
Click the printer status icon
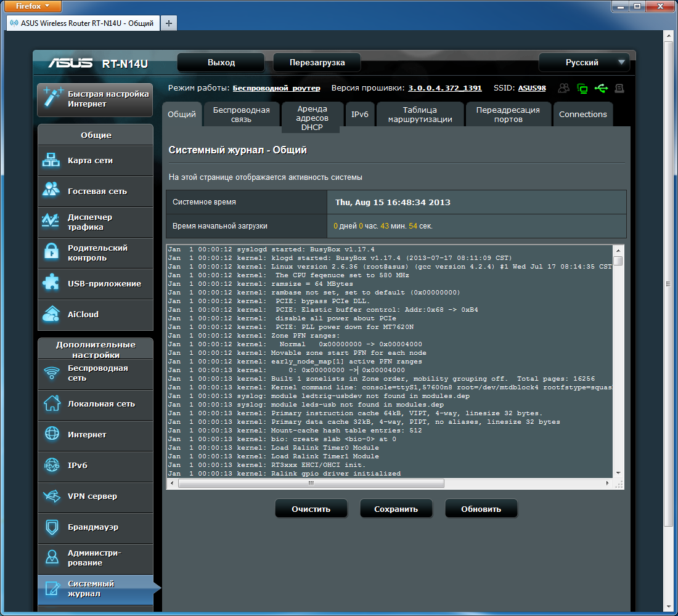click(x=619, y=88)
